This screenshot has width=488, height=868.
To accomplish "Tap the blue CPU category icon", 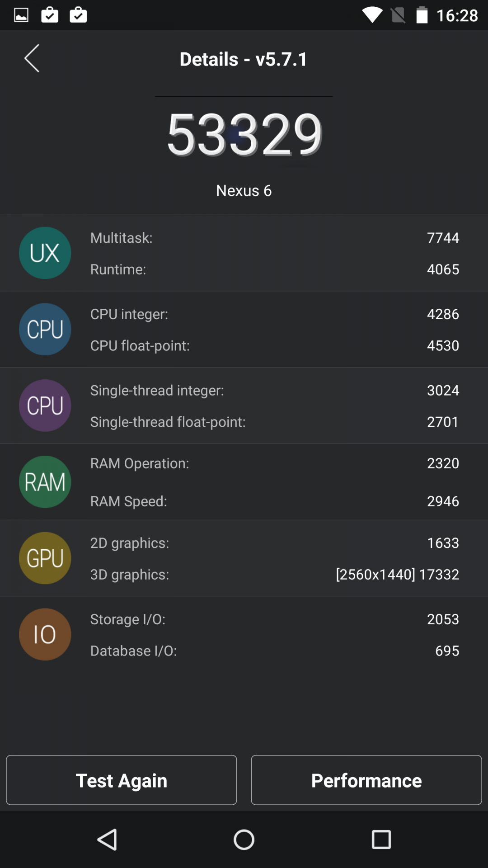I will point(45,329).
